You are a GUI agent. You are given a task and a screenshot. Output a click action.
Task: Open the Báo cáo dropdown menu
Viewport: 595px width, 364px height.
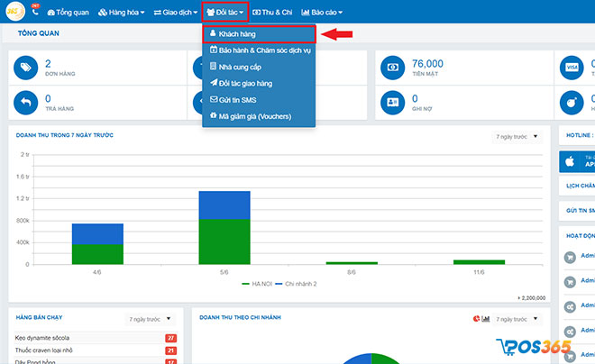tap(322, 13)
